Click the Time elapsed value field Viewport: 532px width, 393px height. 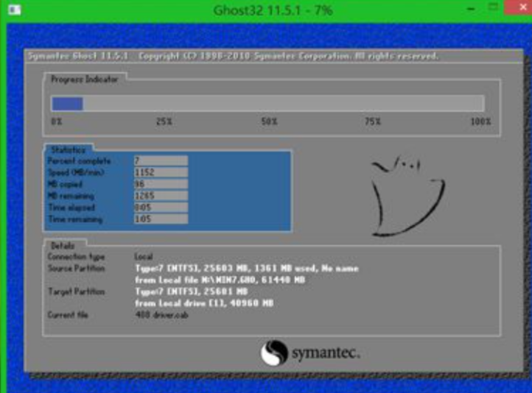point(160,208)
